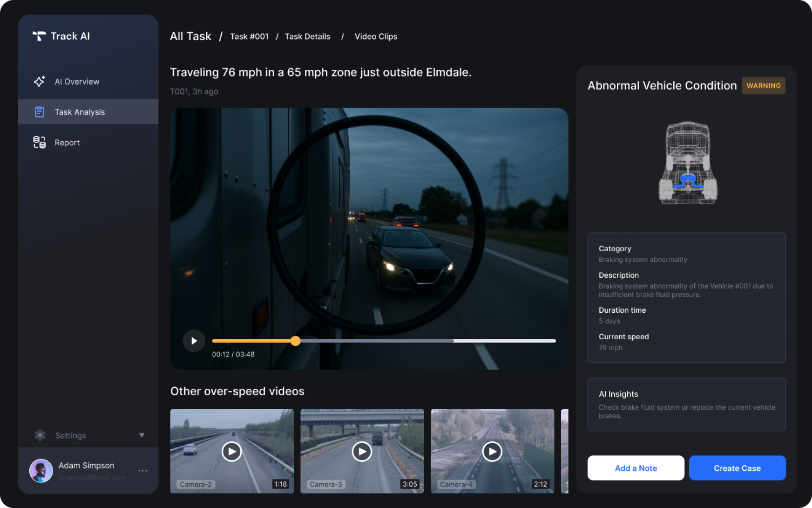Click the '76 mph' current speed value
Viewport: 812px width, 508px height.
point(610,348)
